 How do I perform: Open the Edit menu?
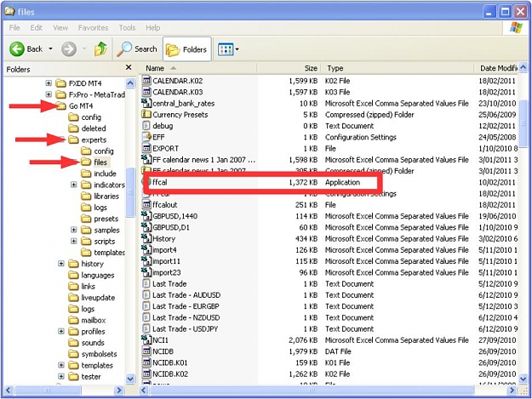pyautogui.click(x=36, y=28)
